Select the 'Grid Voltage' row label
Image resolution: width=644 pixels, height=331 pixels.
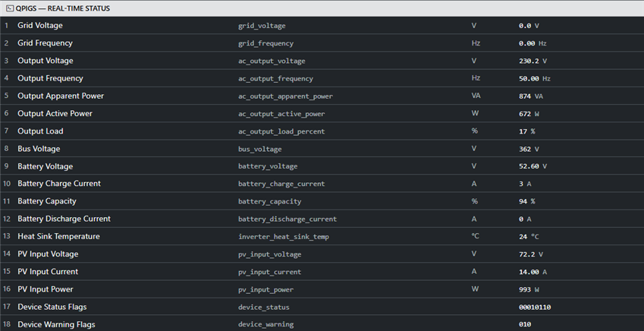[40, 26]
